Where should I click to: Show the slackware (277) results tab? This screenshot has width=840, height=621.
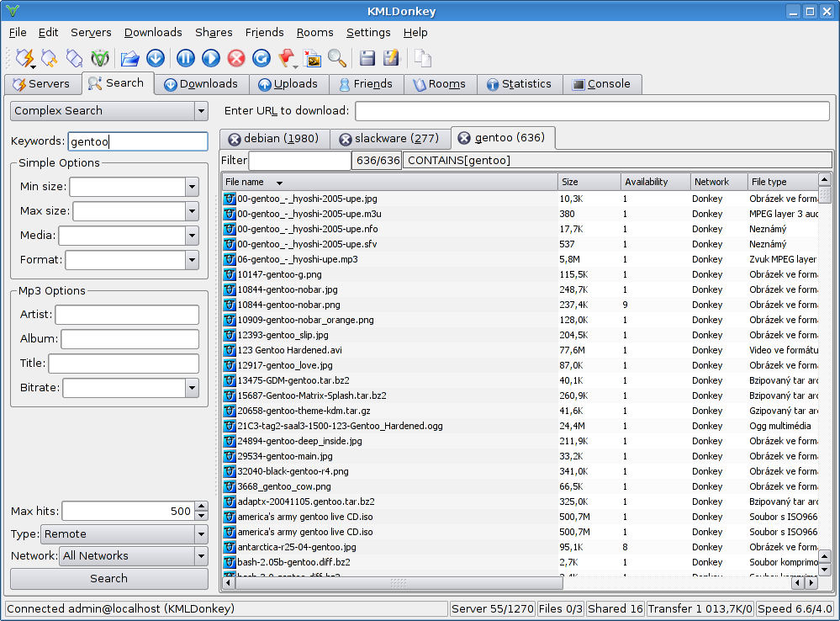390,139
